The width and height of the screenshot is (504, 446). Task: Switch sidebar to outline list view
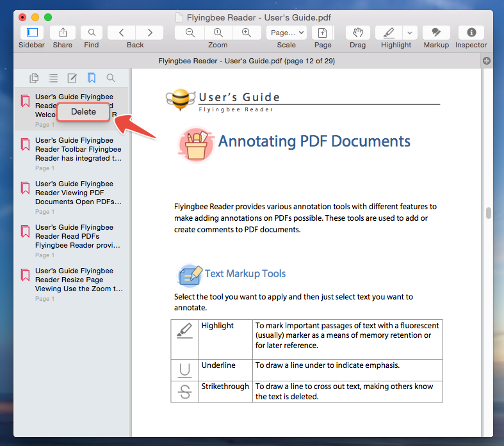53,77
